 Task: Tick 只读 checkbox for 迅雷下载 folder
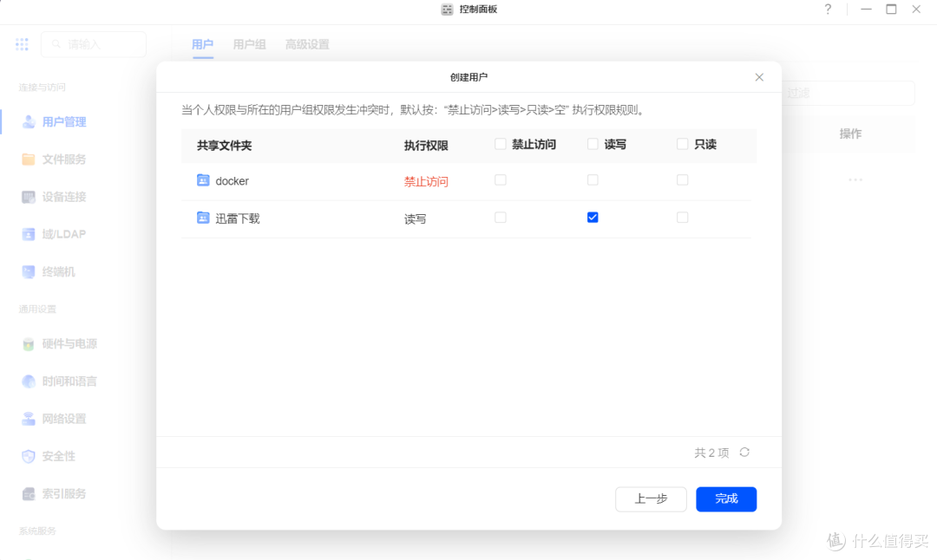click(x=682, y=218)
